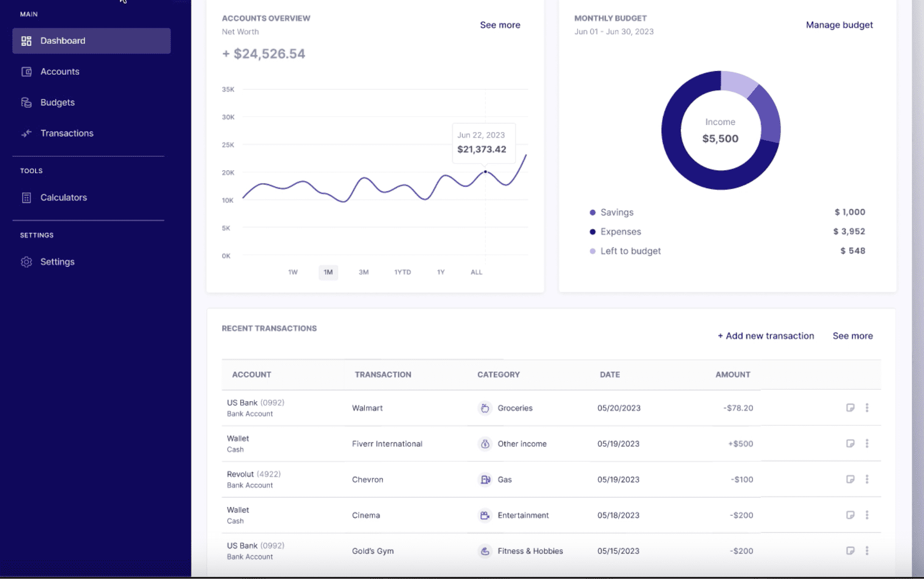Click the note icon on Fiverr International row
This screenshot has height=579, width=924.
click(x=850, y=443)
